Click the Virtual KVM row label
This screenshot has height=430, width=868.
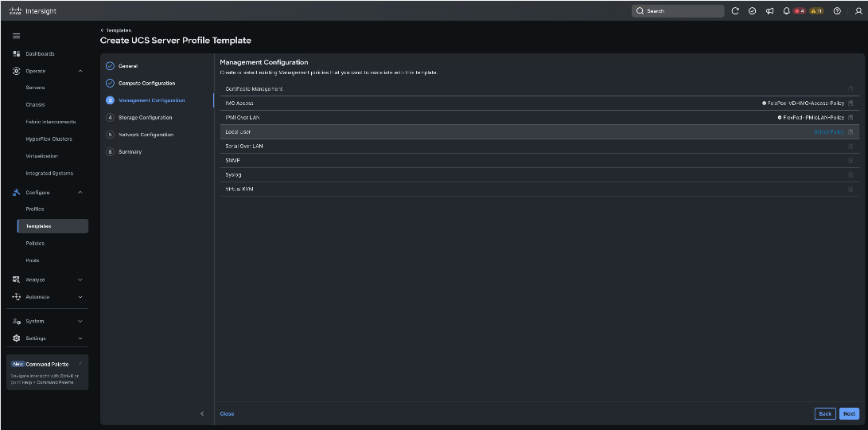click(x=239, y=190)
